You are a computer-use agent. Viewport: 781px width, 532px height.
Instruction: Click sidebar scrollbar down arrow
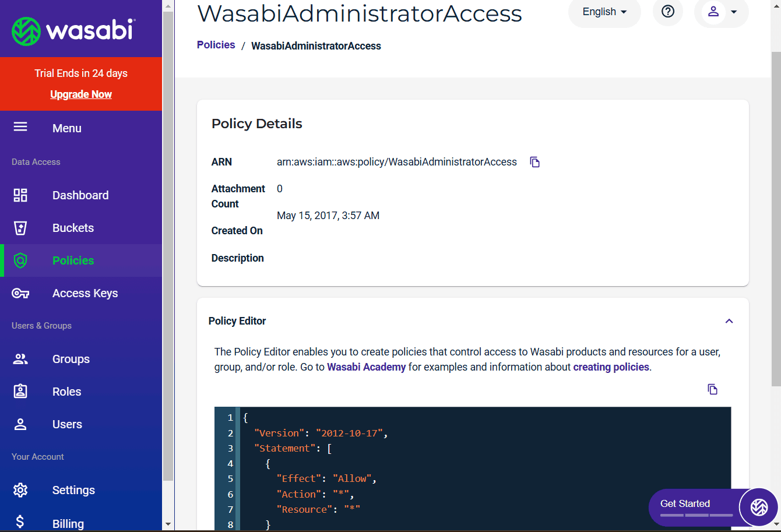coord(168,524)
